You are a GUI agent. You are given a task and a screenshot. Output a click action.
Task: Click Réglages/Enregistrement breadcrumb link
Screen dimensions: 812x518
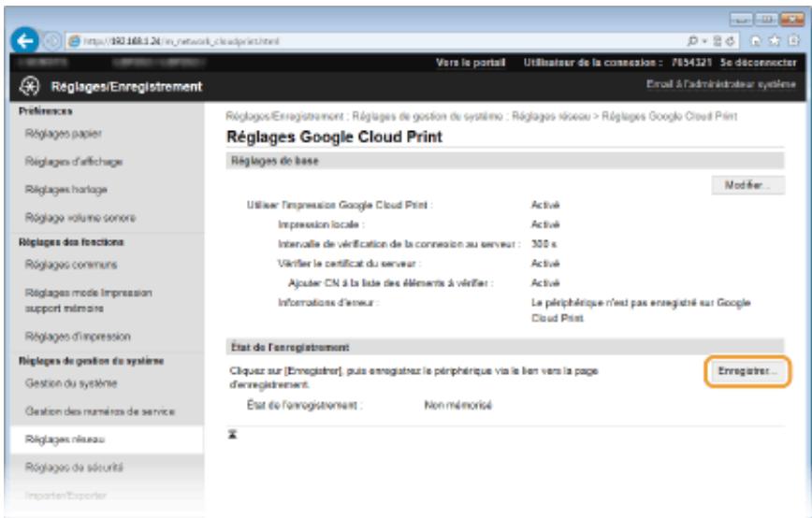click(284, 116)
